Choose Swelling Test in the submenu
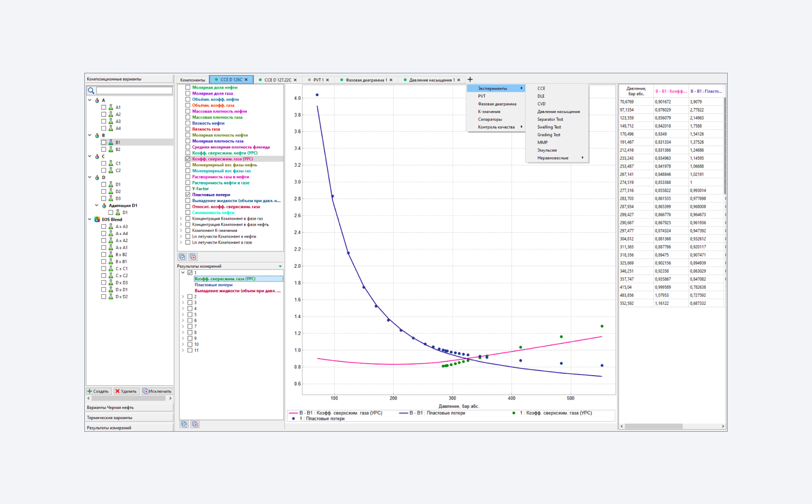 pos(549,127)
